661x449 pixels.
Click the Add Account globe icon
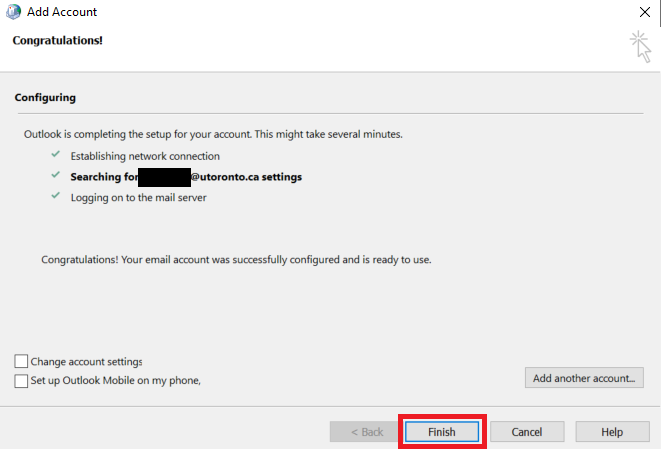pyautogui.click(x=13, y=12)
